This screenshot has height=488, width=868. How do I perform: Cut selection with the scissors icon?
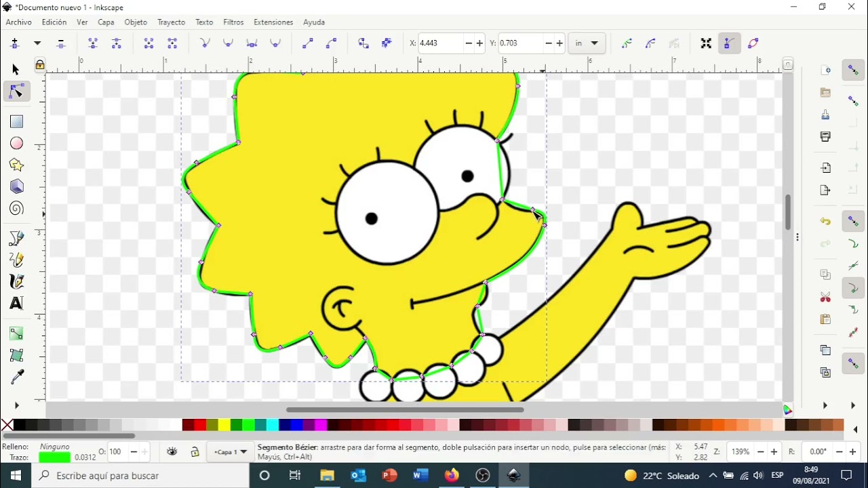click(825, 298)
